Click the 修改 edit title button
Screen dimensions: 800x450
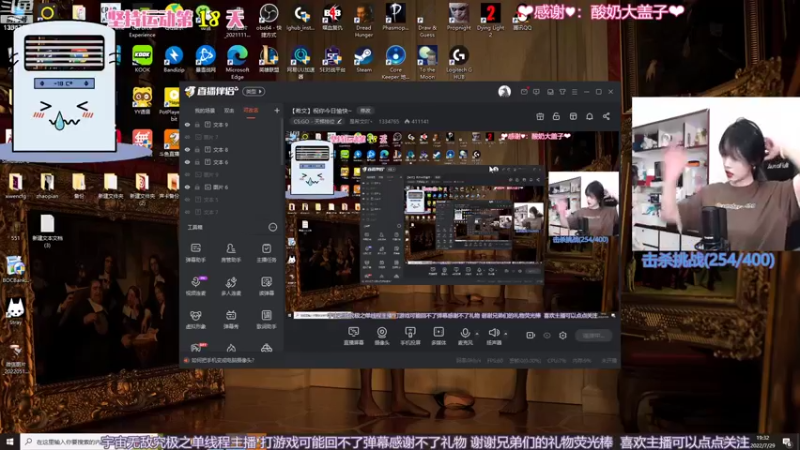pyautogui.click(x=365, y=110)
